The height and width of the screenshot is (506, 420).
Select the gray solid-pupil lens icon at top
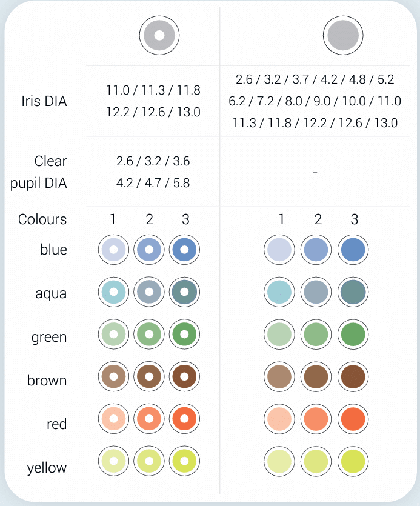[343, 35]
